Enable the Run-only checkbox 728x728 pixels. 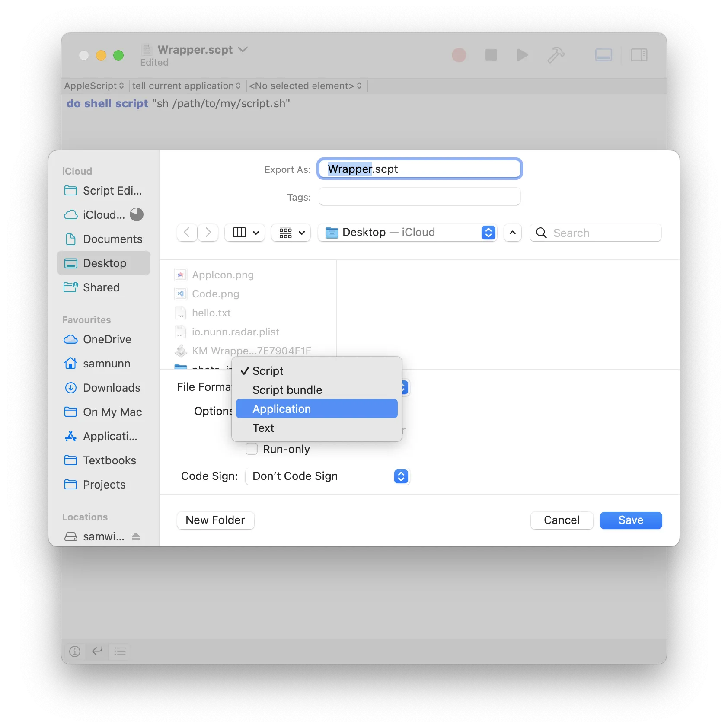251,449
